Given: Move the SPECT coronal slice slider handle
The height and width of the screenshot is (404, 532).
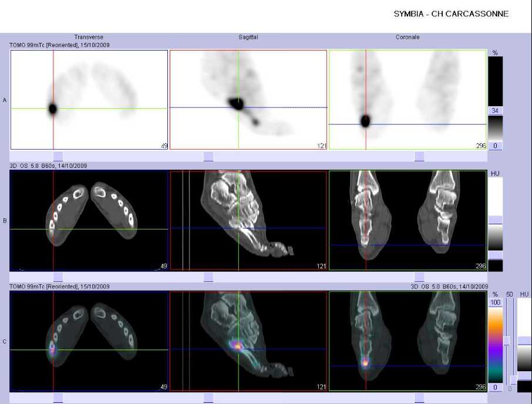Looking at the screenshot, I should pyautogui.click(x=419, y=156).
